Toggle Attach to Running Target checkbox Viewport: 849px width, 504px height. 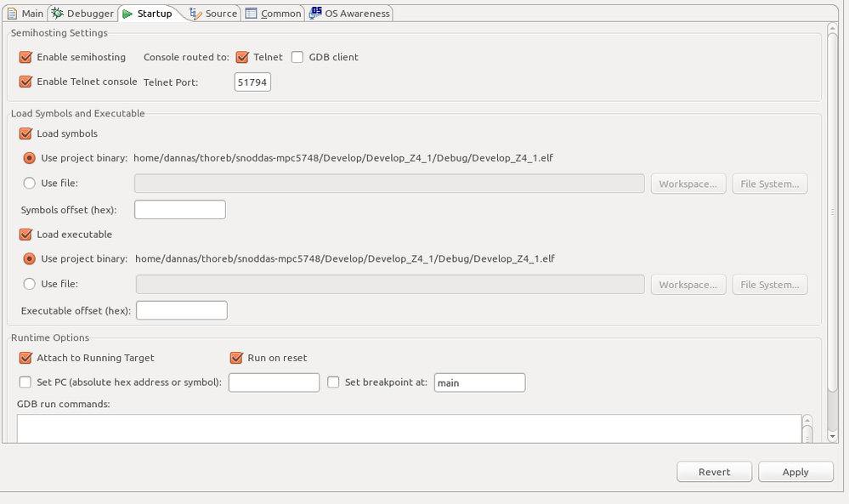[25, 357]
